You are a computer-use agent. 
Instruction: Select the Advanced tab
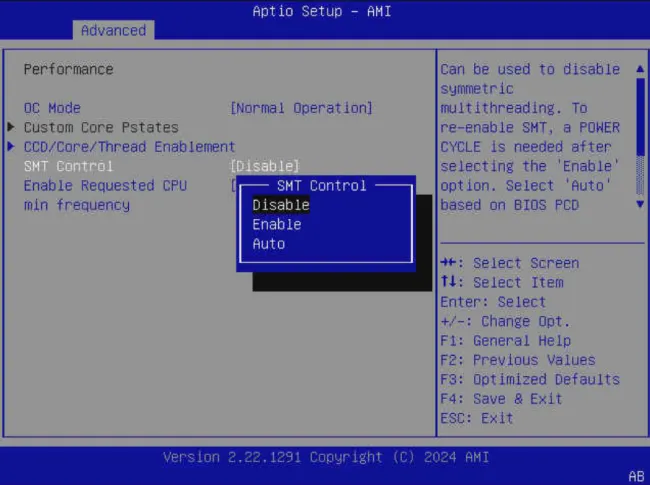pos(113,30)
